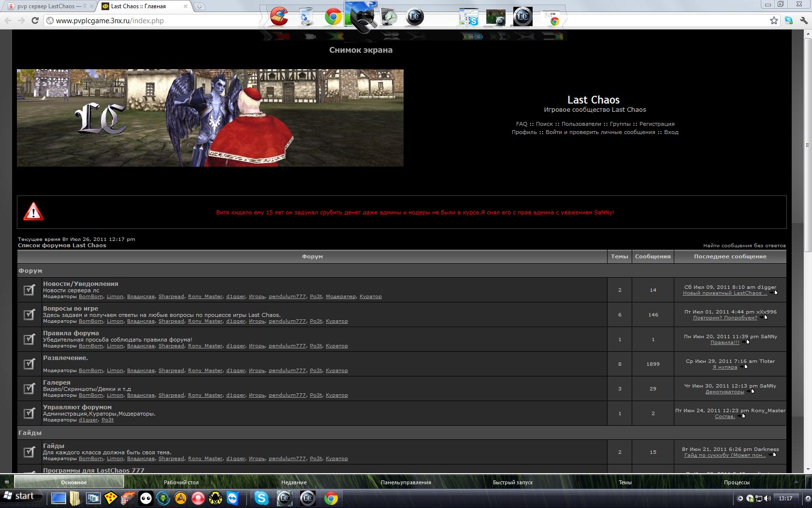Click the network tray icon

pos(759,498)
